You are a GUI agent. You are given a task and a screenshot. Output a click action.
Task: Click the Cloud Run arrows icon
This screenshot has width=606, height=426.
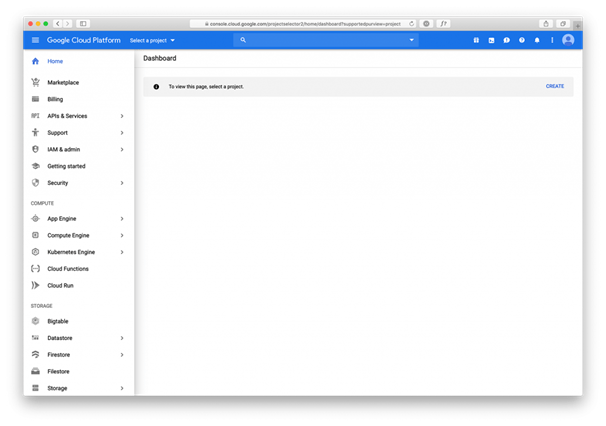tap(36, 285)
